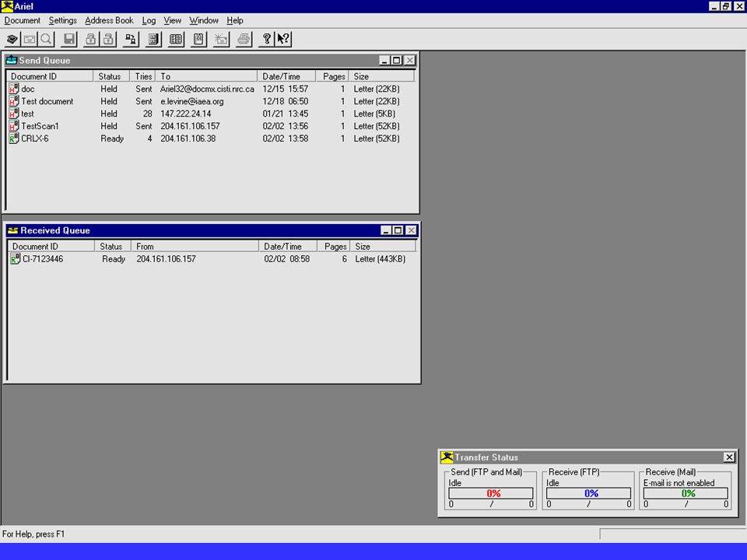This screenshot has width=747, height=560.
Task: Click the Ariel application title icon
Action: tap(7, 6)
